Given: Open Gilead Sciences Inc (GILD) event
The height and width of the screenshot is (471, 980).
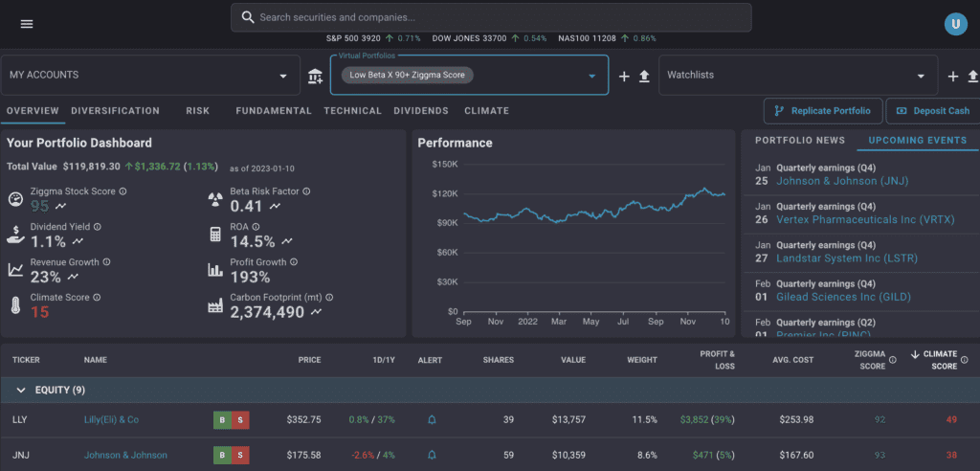Looking at the screenshot, I should coord(843,297).
